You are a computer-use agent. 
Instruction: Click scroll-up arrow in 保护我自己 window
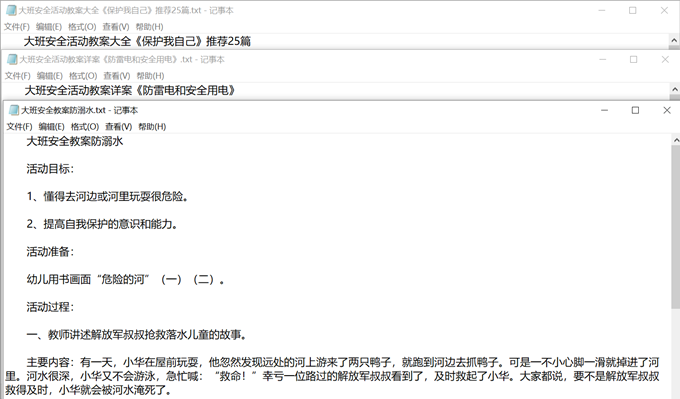(x=674, y=40)
